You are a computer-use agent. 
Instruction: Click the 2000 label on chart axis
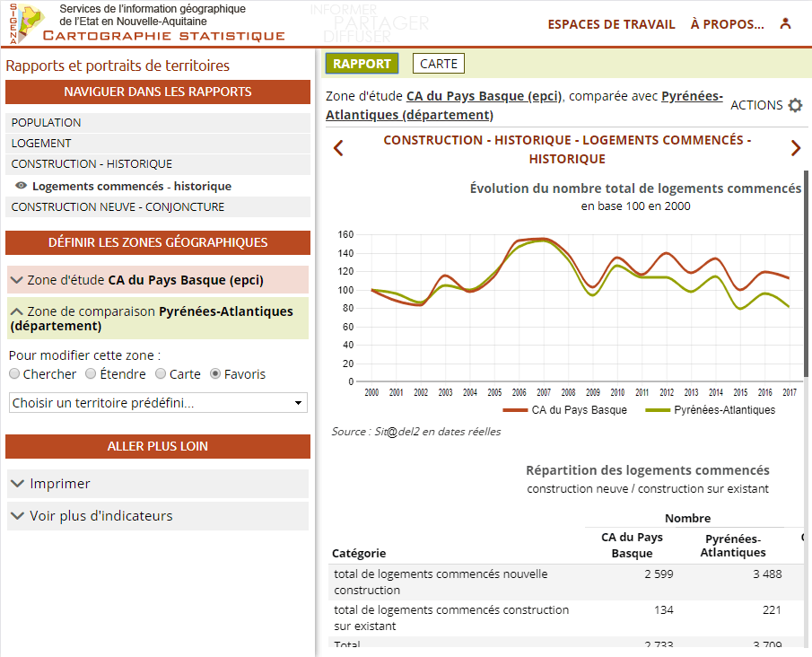click(x=371, y=393)
